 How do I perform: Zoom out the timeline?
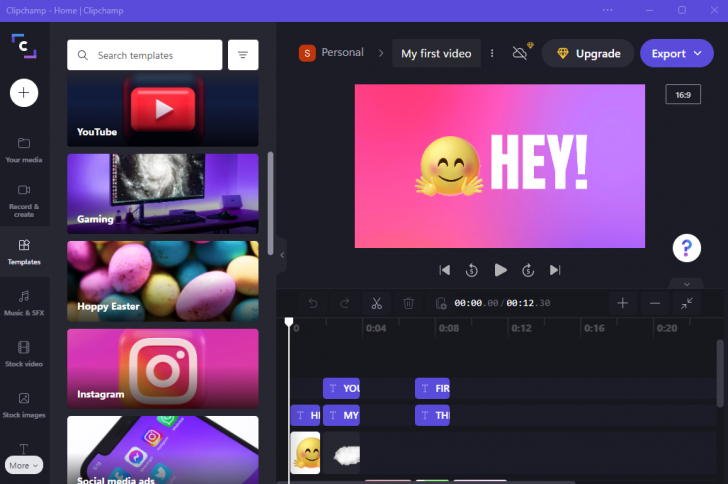(x=655, y=303)
